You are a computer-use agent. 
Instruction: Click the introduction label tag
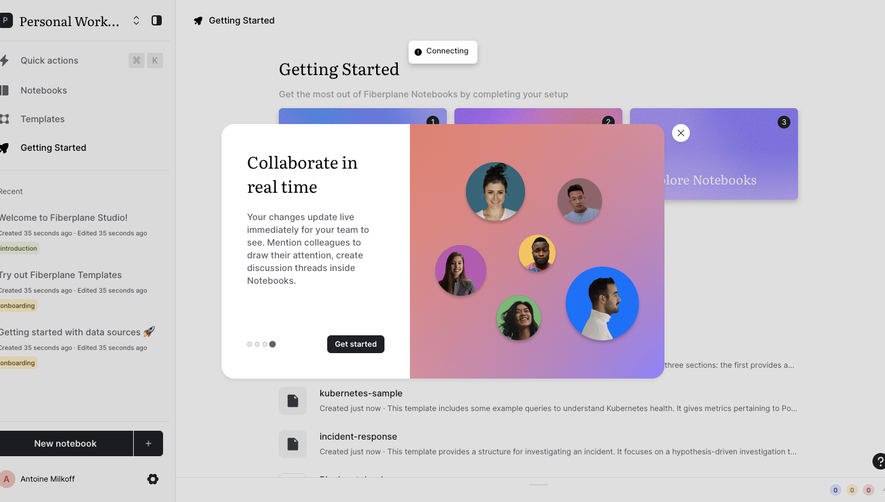19,248
